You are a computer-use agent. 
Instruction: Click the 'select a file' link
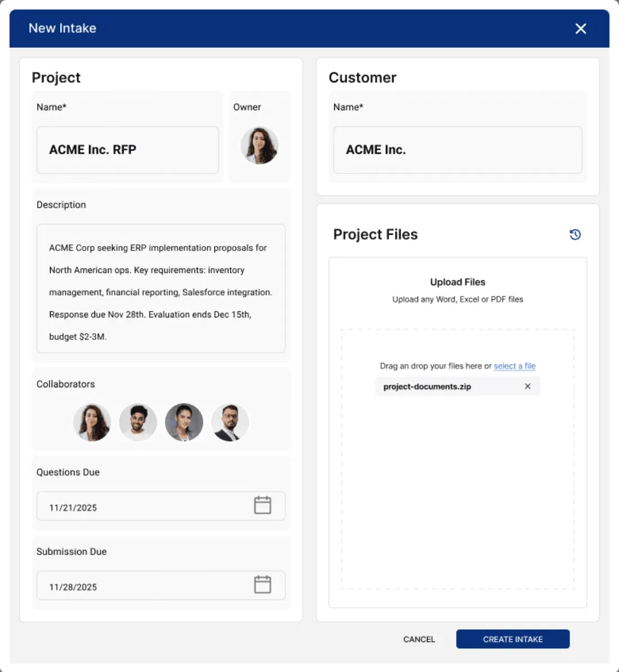[x=514, y=366]
